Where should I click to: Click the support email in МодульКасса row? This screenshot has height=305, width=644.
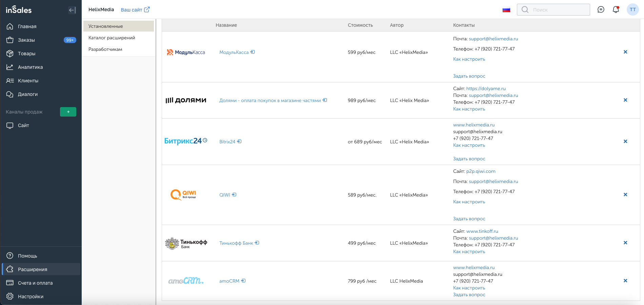pos(493,39)
